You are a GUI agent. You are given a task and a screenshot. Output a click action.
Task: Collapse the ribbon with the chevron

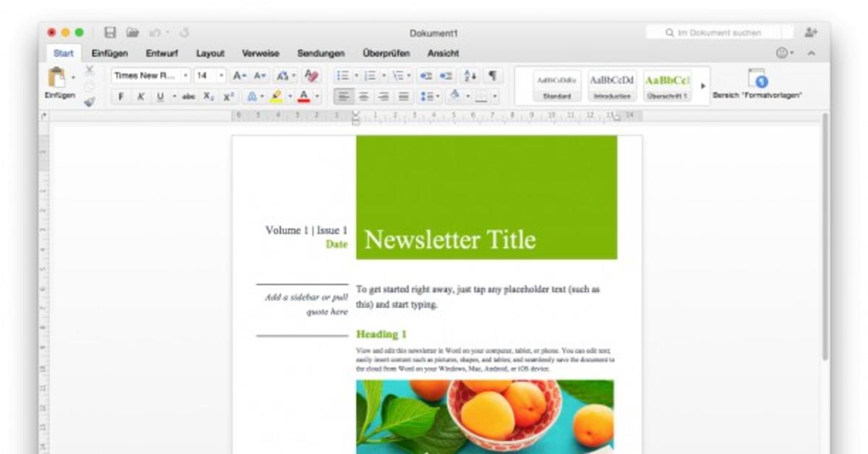811,53
